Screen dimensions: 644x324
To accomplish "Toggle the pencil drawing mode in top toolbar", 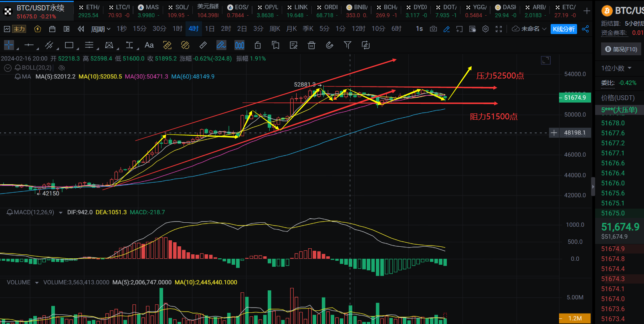I will pyautogui.click(x=446, y=29).
